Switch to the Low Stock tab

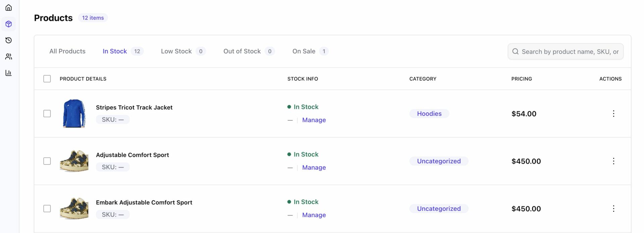(183, 51)
